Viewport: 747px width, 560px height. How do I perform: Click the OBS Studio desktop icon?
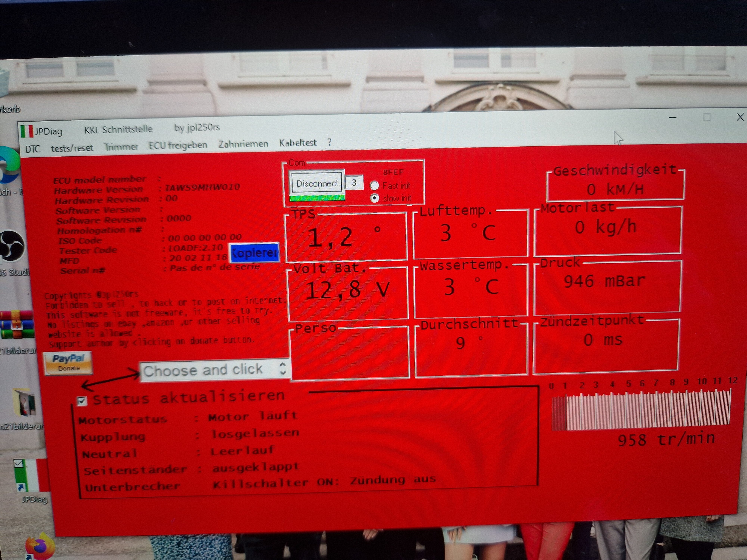pyautogui.click(x=12, y=246)
